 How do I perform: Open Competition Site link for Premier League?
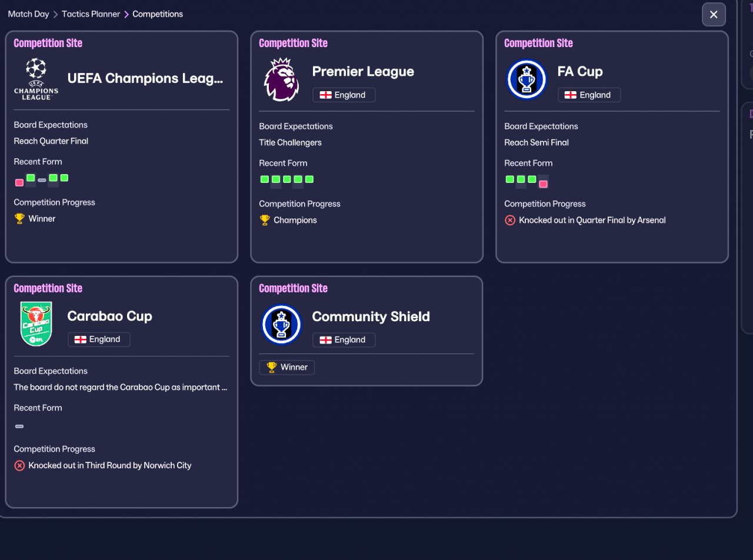pyautogui.click(x=293, y=43)
